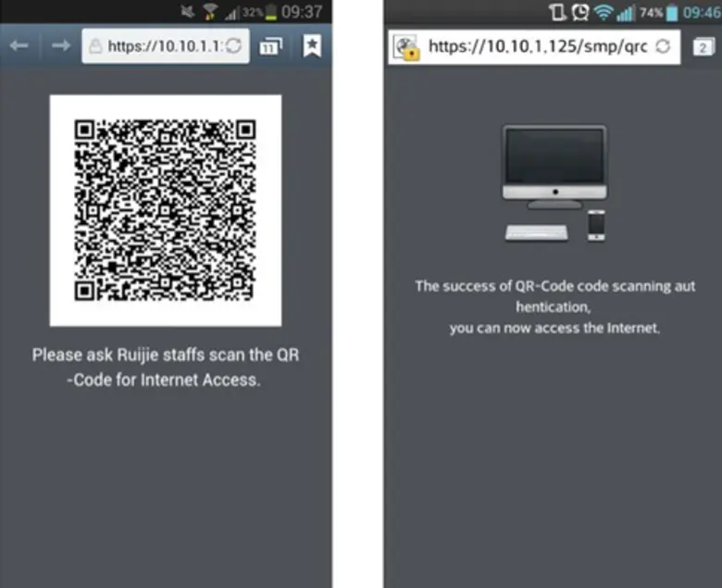
Task: Tap the Wi-Fi icon in right status bar
Action: point(604,13)
